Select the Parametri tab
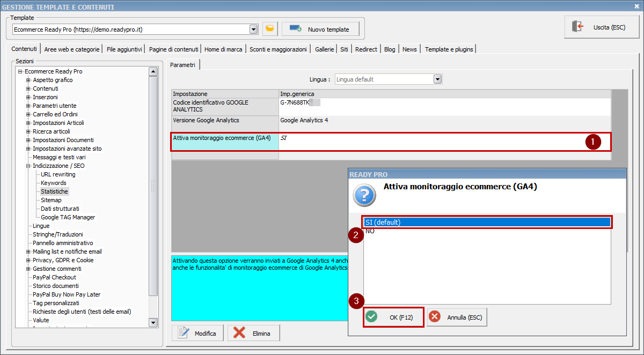Viewport: 644px width, 355px height. pyautogui.click(x=183, y=65)
